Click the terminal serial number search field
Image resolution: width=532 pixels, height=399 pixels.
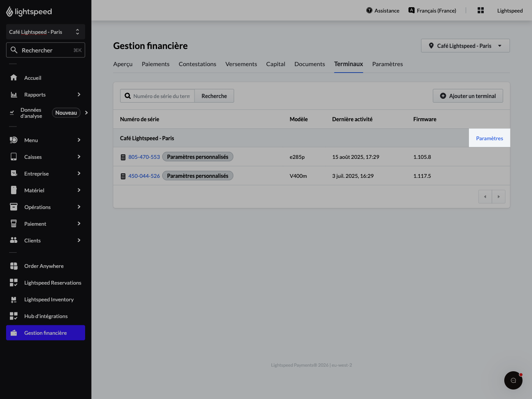(x=161, y=96)
